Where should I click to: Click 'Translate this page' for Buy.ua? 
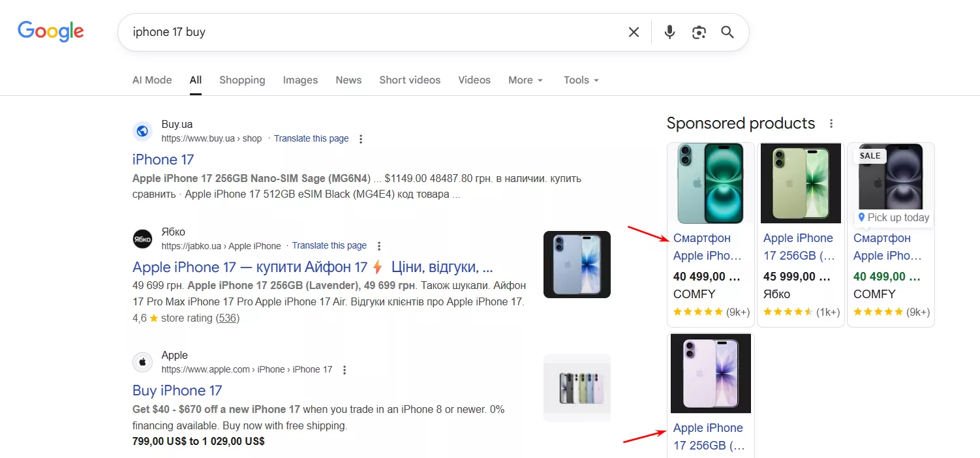click(x=311, y=139)
